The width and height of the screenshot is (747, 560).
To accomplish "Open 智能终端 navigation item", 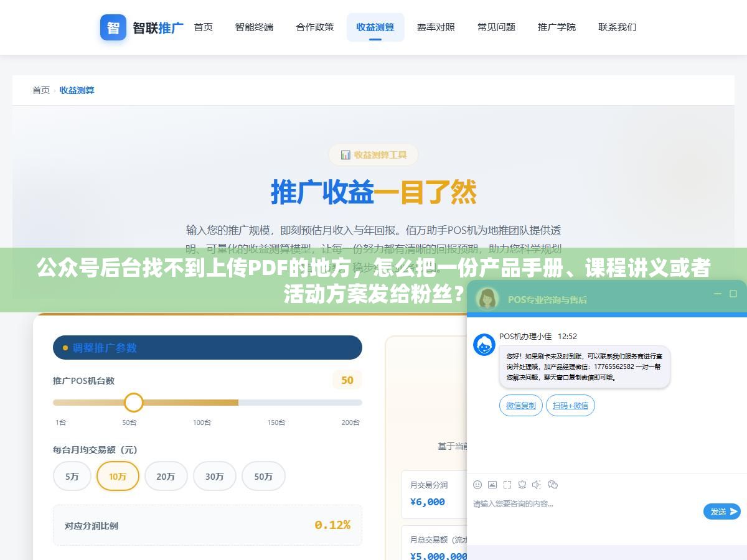I will click(254, 27).
